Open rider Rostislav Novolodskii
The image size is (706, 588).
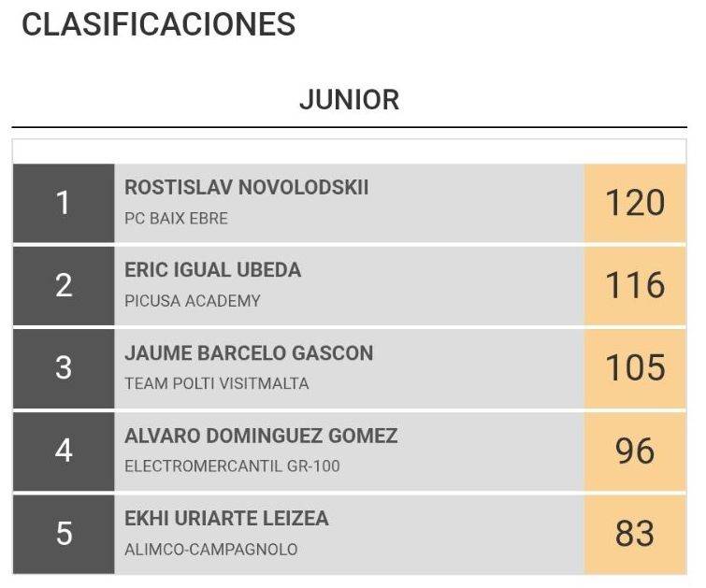click(247, 187)
